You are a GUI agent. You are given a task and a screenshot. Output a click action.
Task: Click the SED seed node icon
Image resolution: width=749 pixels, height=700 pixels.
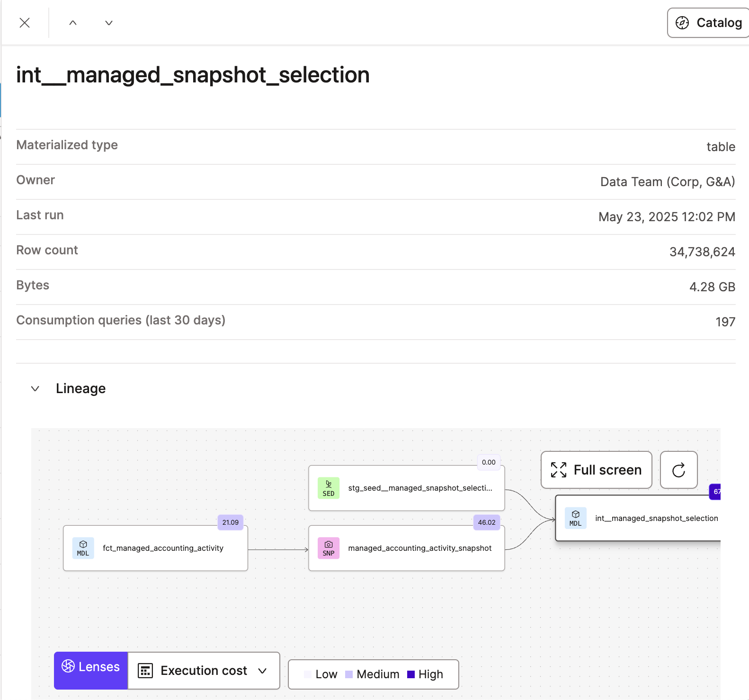328,488
